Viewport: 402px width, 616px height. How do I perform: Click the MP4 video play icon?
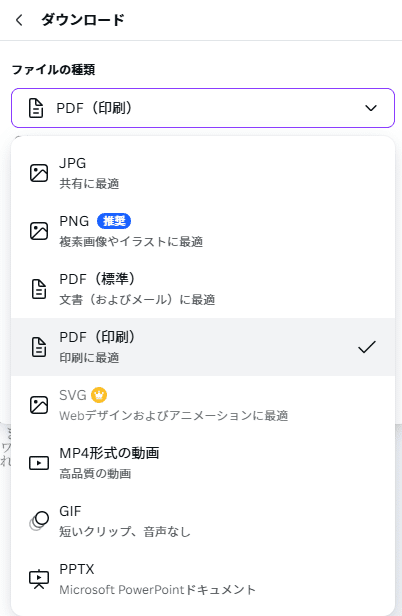39,463
